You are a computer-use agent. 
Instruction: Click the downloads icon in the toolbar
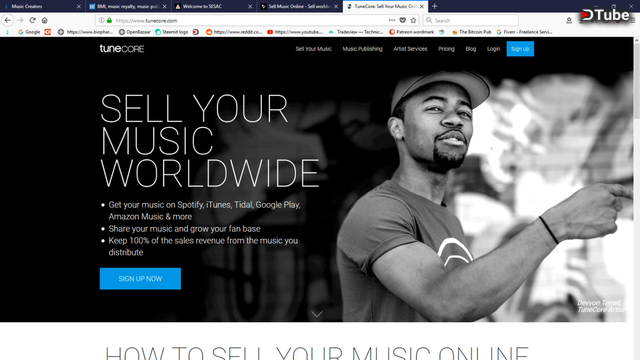pos(569,20)
